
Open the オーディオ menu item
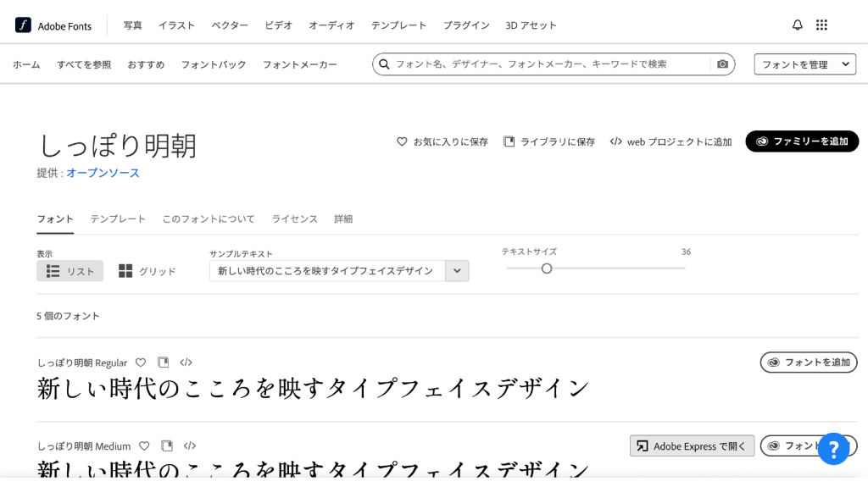pyautogui.click(x=331, y=25)
